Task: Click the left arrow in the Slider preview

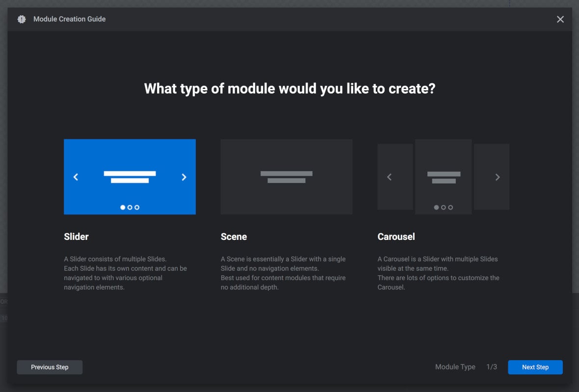Action: [x=76, y=177]
